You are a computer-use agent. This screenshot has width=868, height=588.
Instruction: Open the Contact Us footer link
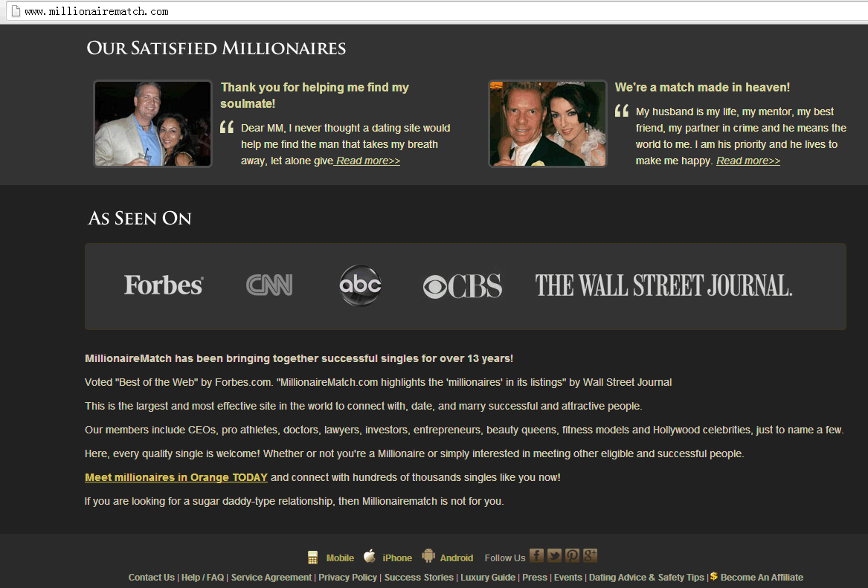(x=151, y=578)
